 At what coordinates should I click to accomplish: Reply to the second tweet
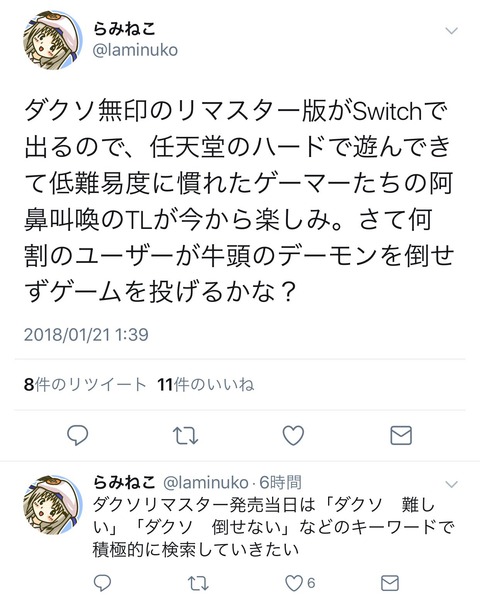102,583
